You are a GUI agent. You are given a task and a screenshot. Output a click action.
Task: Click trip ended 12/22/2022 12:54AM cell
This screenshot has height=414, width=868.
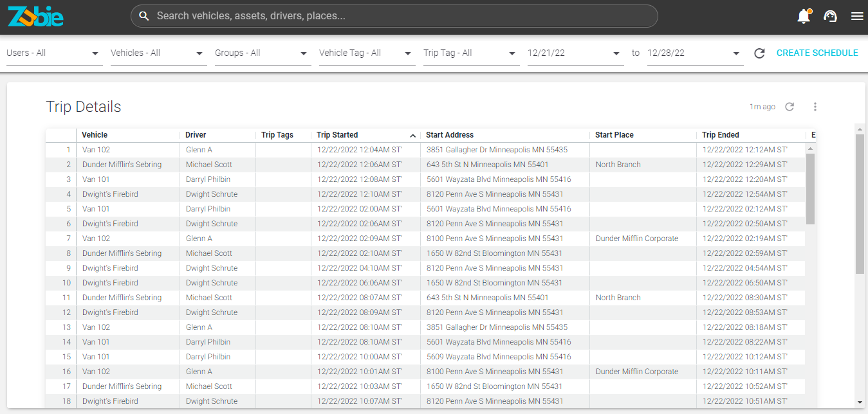pos(745,194)
